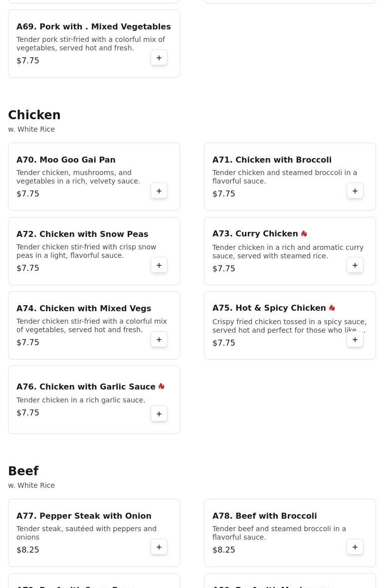
Task: Add A76 Chicken with Garlic Sauce
Action: [x=159, y=413]
